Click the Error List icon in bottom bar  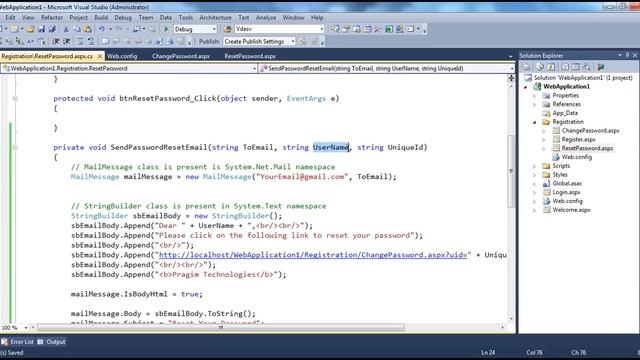[x=4, y=342]
